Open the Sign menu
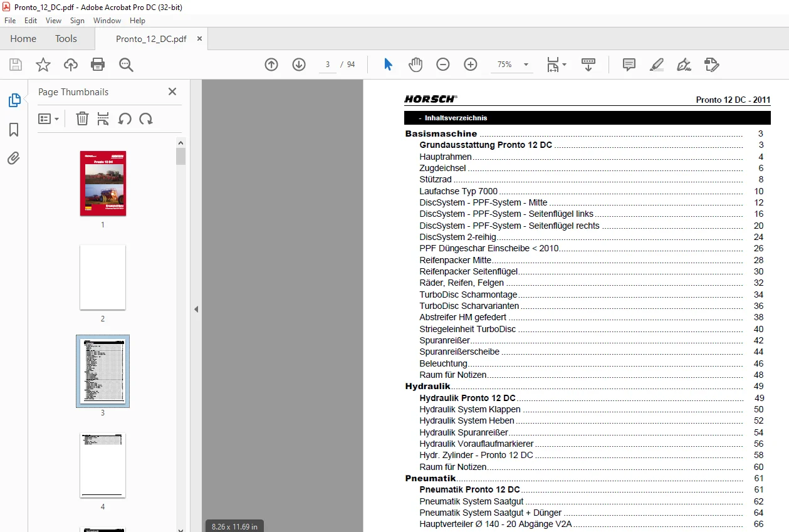Image resolution: width=789 pixels, height=532 pixels. [x=77, y=21]
